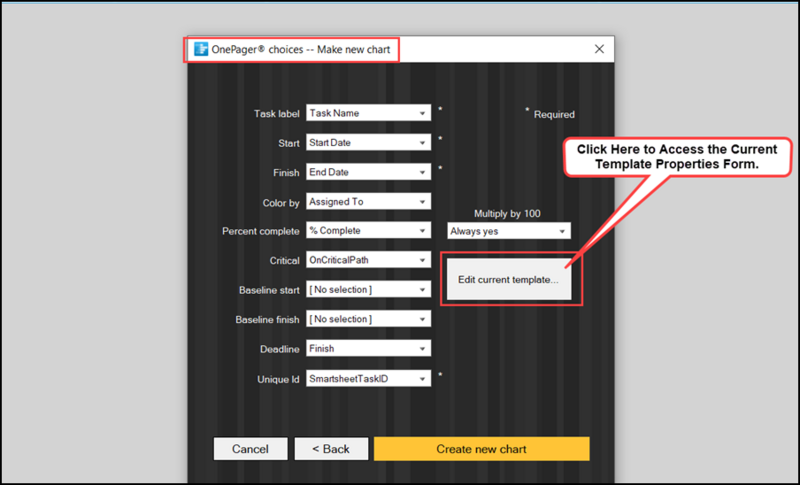The image size is (800, 485).
Task: Open the Color by dropdown
Action: point(368,201)
